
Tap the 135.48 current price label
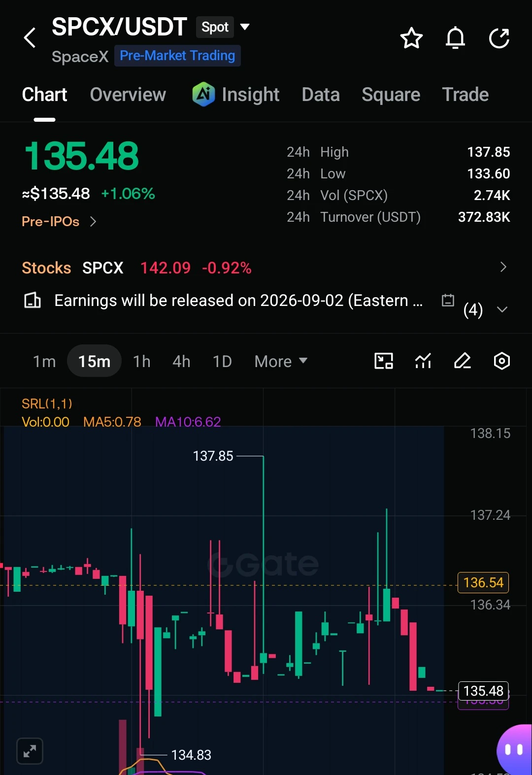point(483,691)
